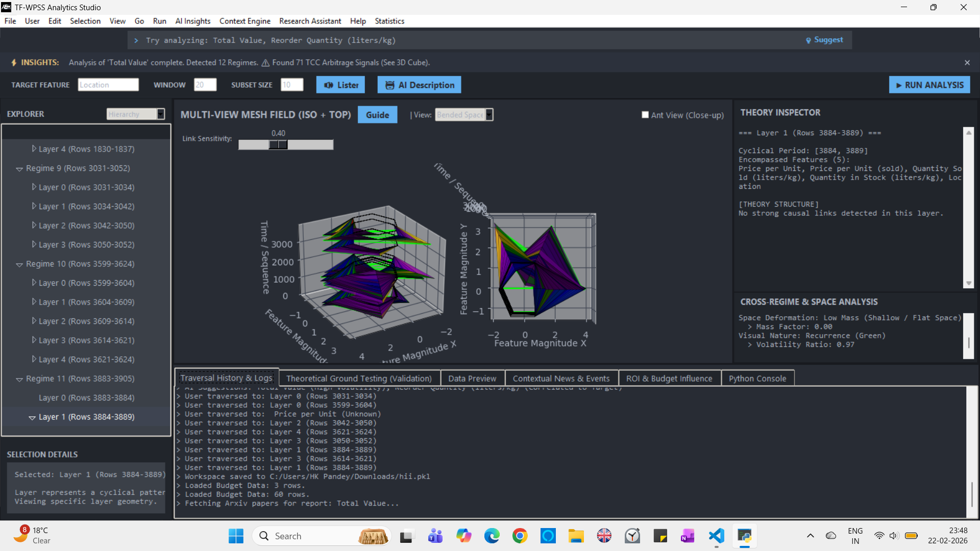Collapse Regime 10 (Rows 3599-3624)
This screenshot has width=980, height=551.
19,264
